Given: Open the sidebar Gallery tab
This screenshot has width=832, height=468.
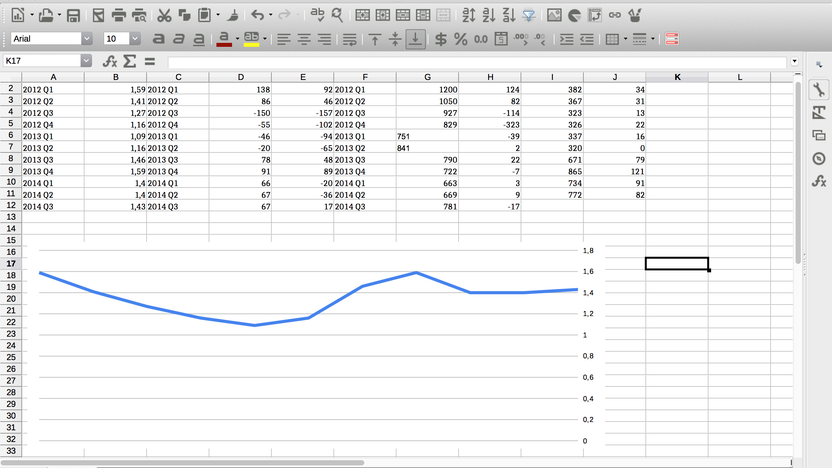Looking at the screenshot, I should pyautogui.click(x=819, y=135).
